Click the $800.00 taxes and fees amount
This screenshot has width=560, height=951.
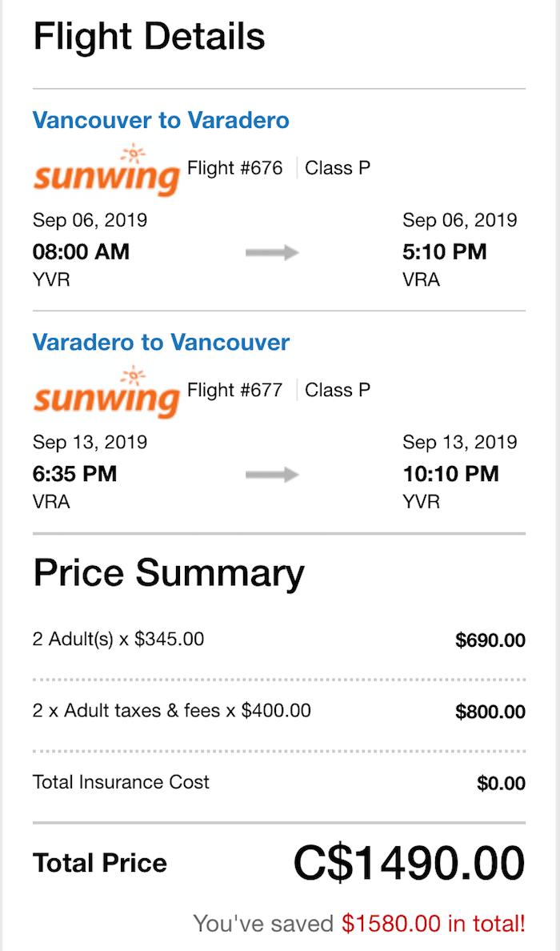tap(490, 712)
